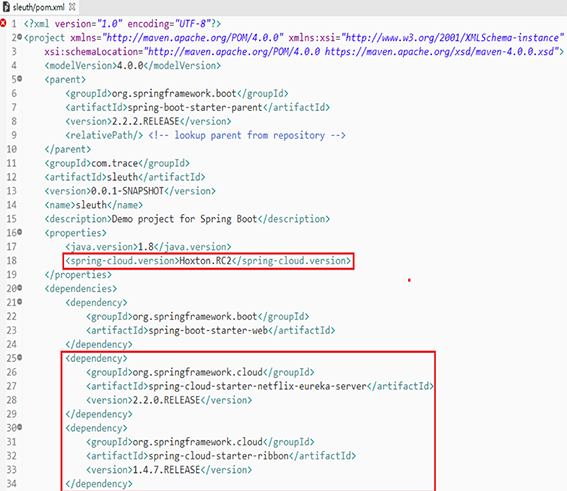Screen dimensions: 567x491
Task: Collapse the project element at line 2
Action: click(x=20, y=37)
